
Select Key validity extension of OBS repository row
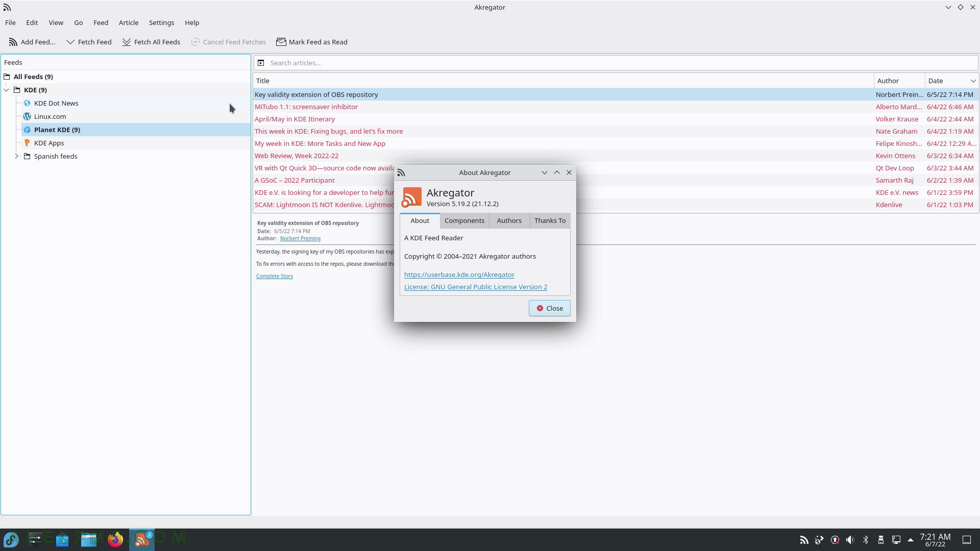click(x=616, y=94)
